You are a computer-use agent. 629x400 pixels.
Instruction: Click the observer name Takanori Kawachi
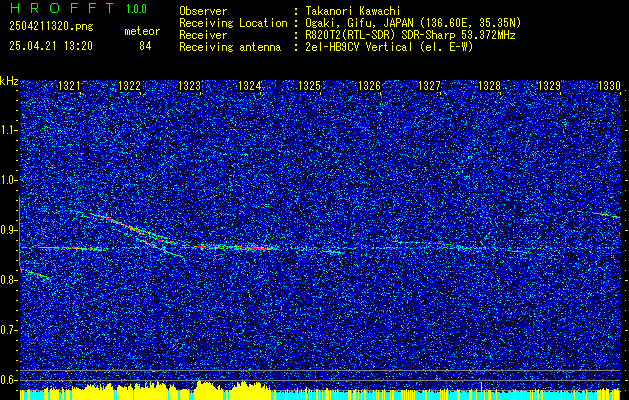(353, 11)
